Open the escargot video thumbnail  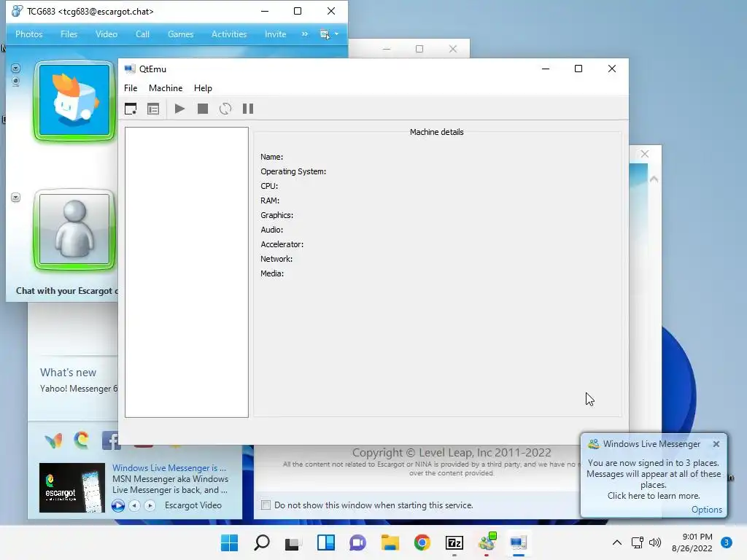72,488
